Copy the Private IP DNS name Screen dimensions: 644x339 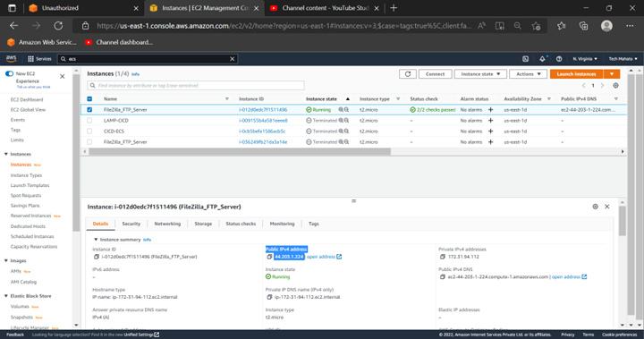269,297
